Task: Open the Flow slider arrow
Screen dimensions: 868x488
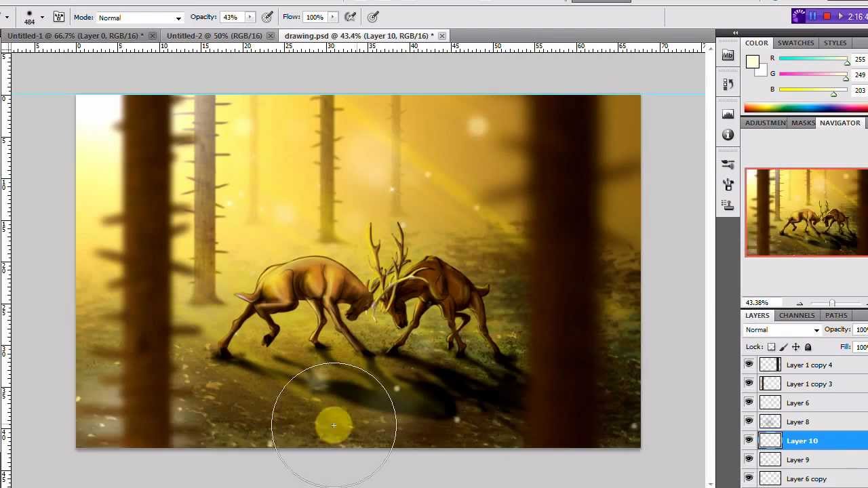Action: [332, 17]
